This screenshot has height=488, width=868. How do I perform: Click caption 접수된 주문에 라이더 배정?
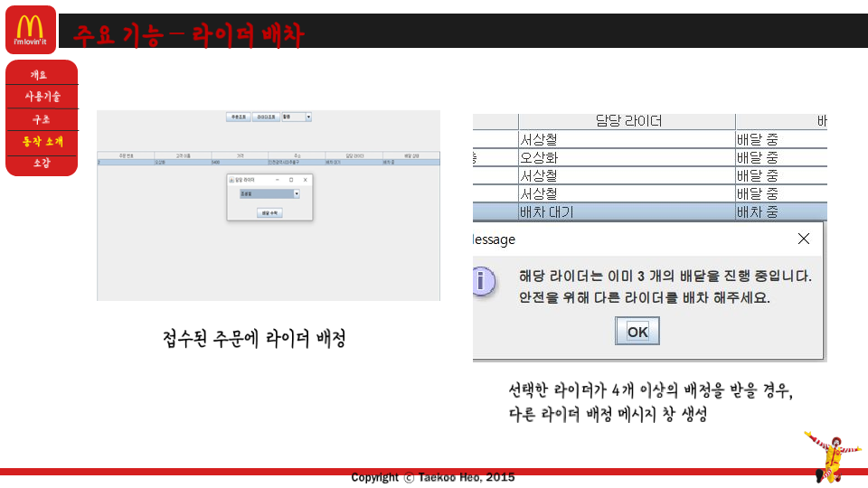click(x=255, y=338)
